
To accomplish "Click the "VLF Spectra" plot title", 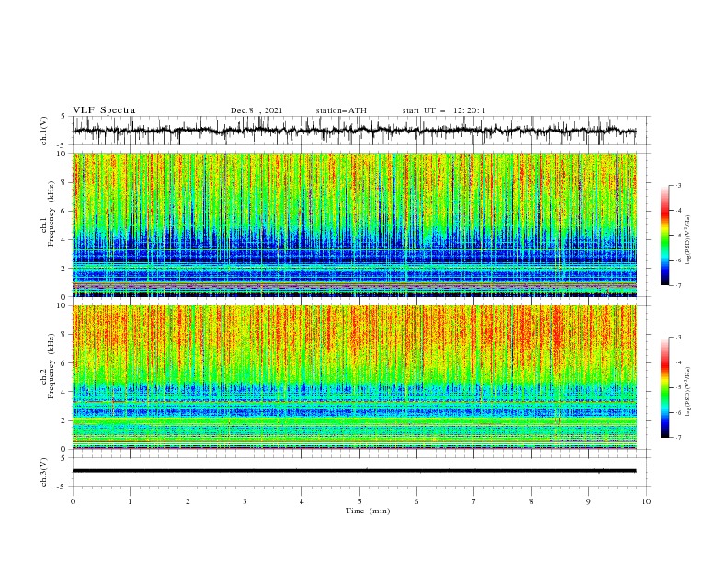I will [x=104, y=110].
